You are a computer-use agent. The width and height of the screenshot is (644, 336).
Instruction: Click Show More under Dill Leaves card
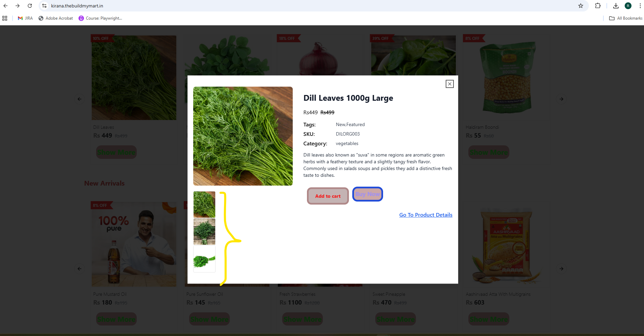(x=116, y=152)
